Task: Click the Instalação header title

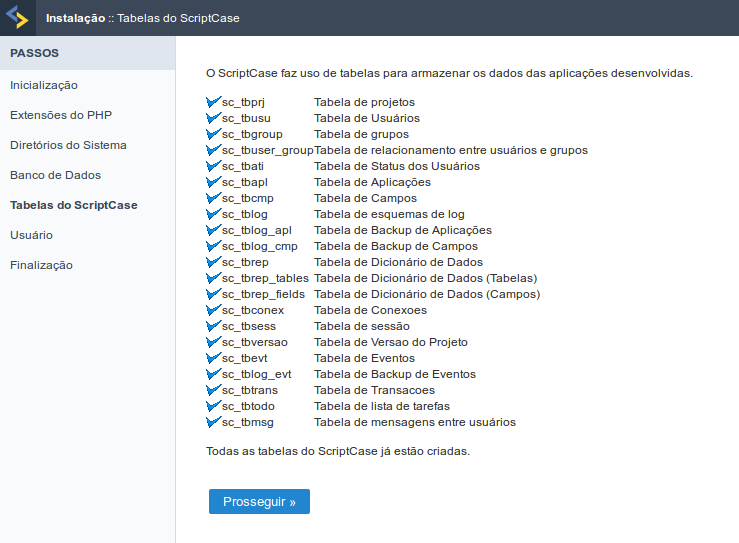Action: 75,18
